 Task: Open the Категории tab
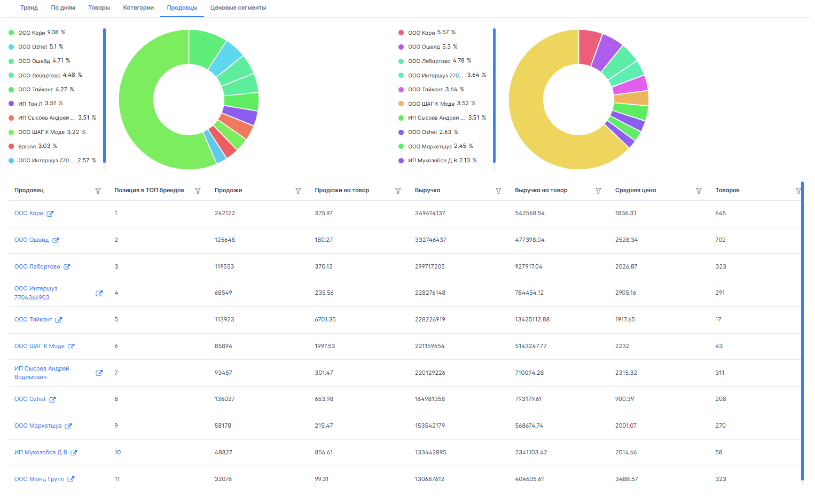[x=138, y=8]
